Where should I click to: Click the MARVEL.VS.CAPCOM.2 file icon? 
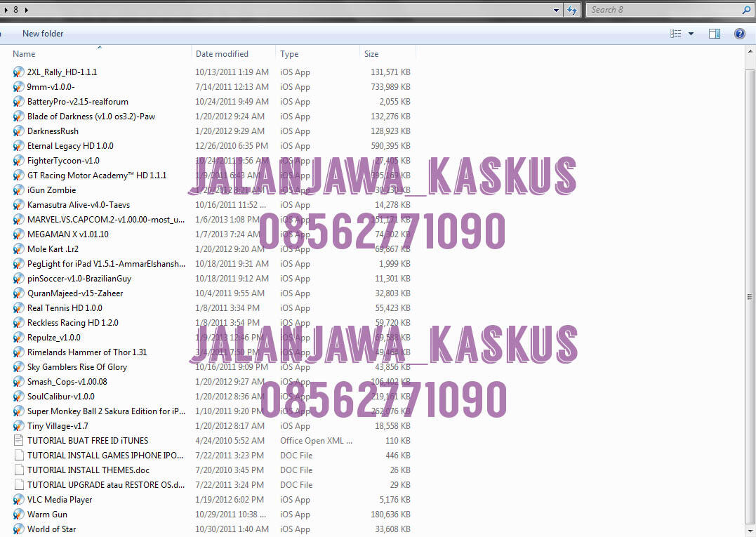tap(18, 219)
